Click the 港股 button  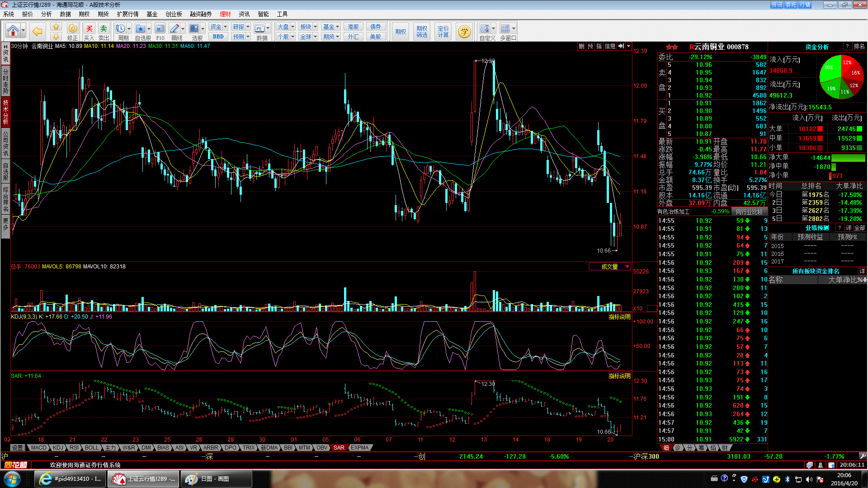click(353, 27)
